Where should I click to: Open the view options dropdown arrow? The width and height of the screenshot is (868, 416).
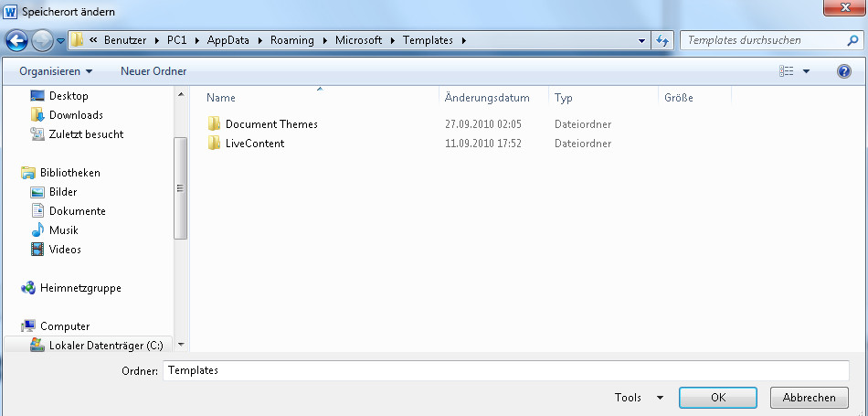tap(806, 71)
